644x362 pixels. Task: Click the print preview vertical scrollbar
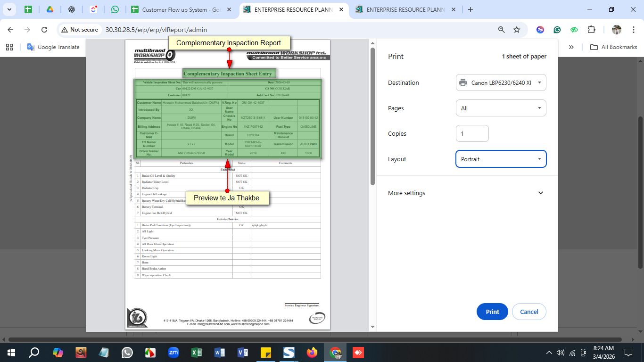372,116
